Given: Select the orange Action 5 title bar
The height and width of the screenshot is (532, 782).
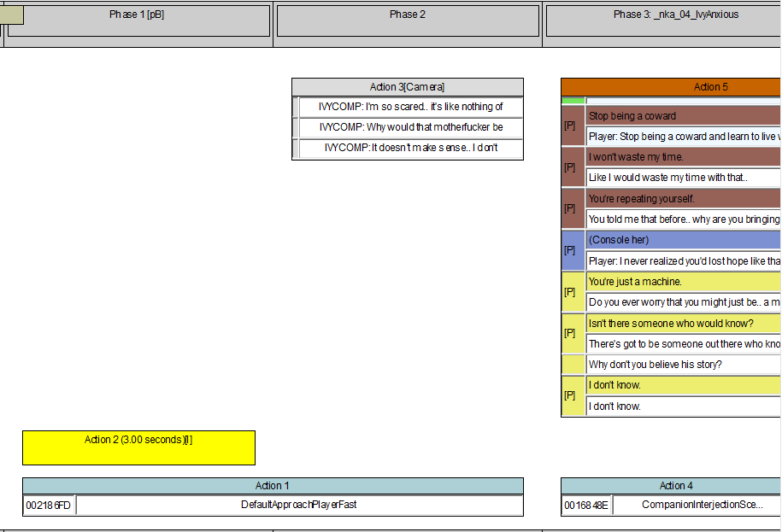Looking at the screenshot, I should pos(671,87).
